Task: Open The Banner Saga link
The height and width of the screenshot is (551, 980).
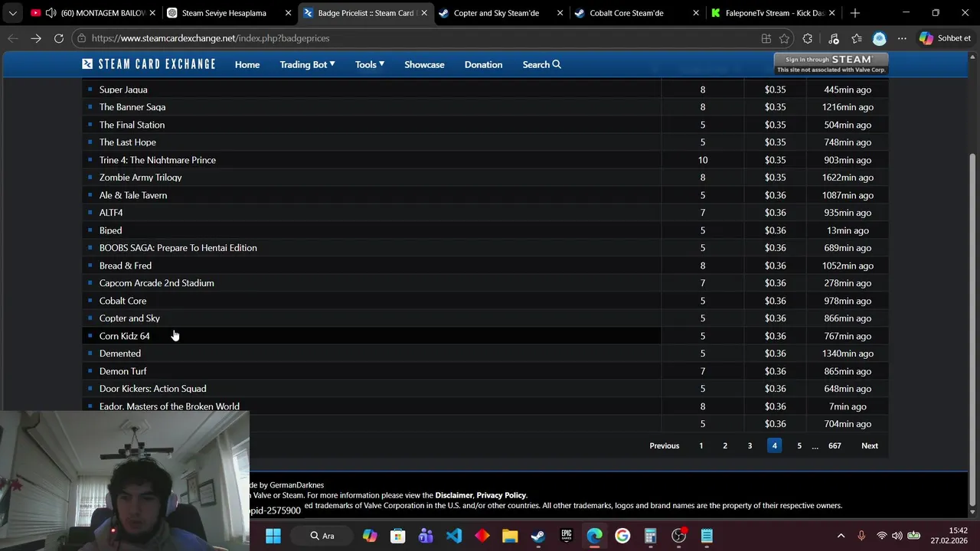Action: click(x=132, y=107)
